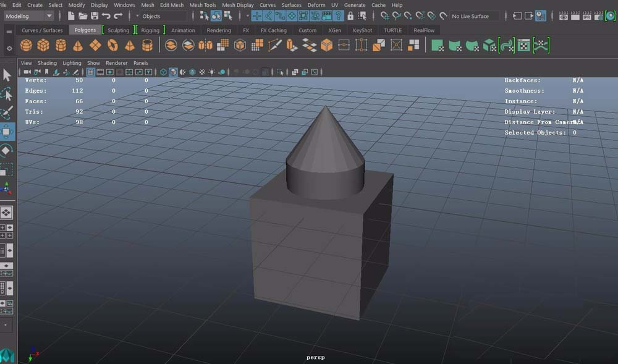The width and height of the screenshot is (618, 364).
Task: Open the No Live Surface dropdown
Action: [x=470, y=16]
